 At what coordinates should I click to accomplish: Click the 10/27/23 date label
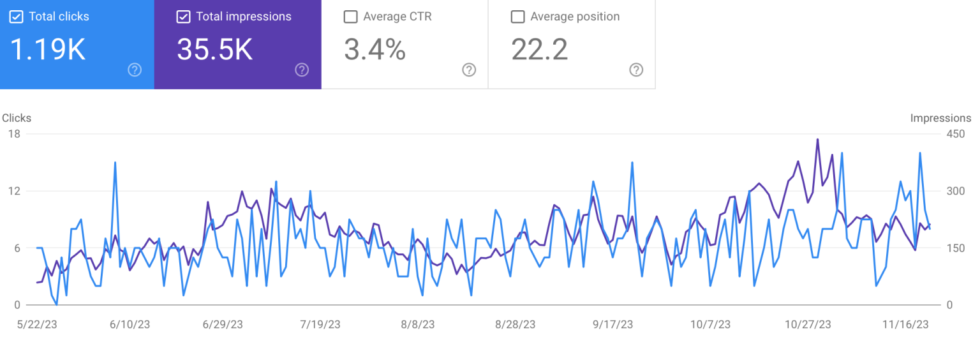coord(809,324)
